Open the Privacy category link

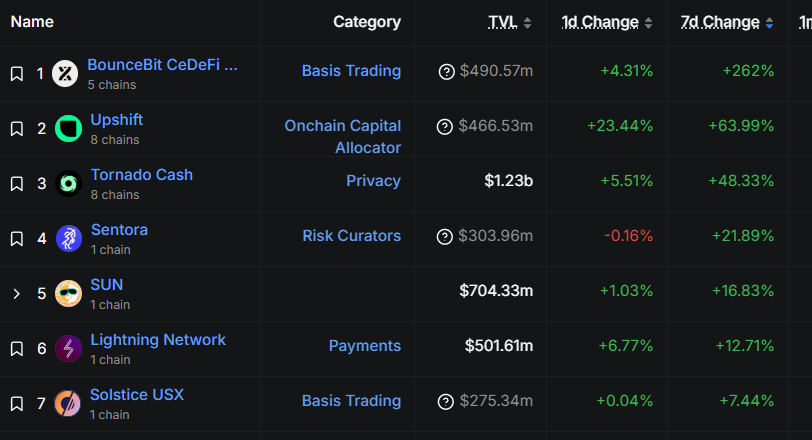[x=373, y=181]
